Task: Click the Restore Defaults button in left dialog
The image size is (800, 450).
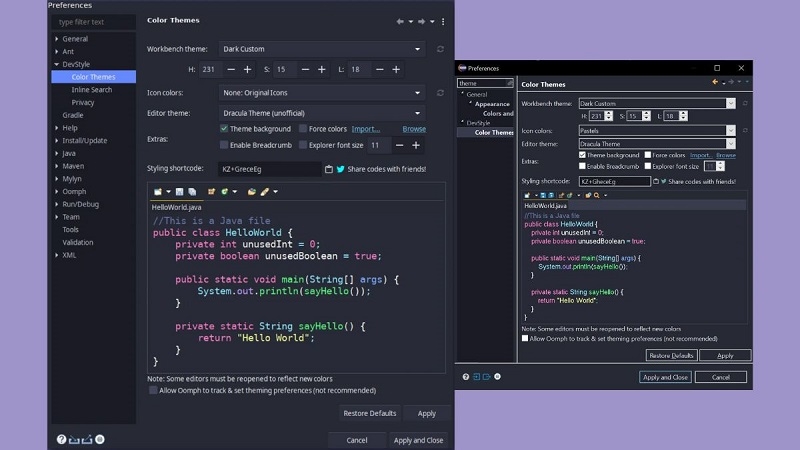Action: coord(369,413)
